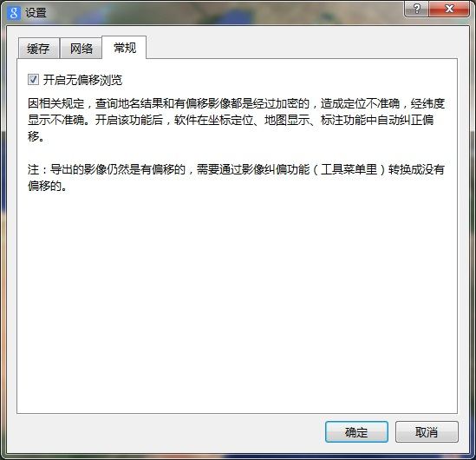
Task: Click the final line 偏移的。
Action: click(47, 186)
